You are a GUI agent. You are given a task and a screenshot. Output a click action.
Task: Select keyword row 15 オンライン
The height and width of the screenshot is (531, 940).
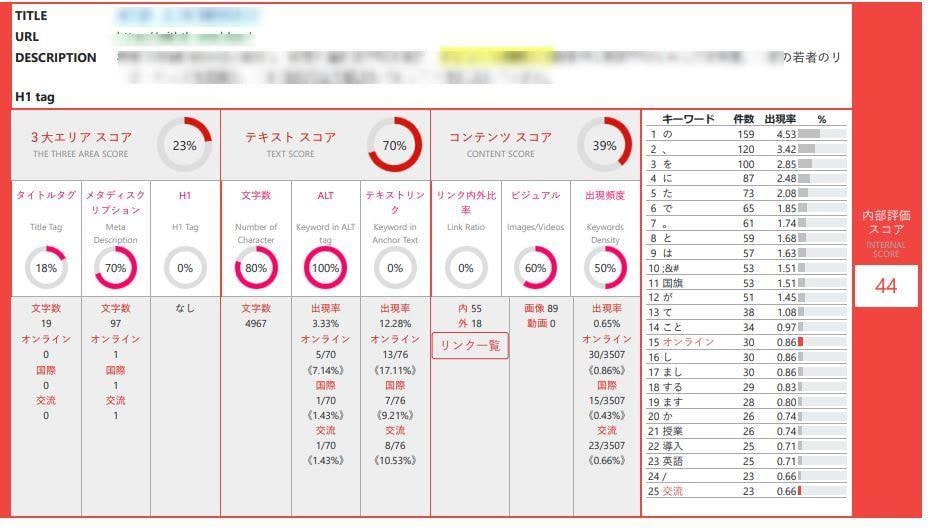[746, 342]
